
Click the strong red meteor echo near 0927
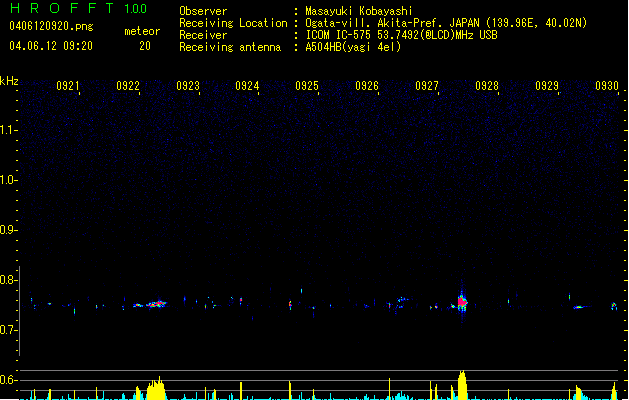(462, 302)
